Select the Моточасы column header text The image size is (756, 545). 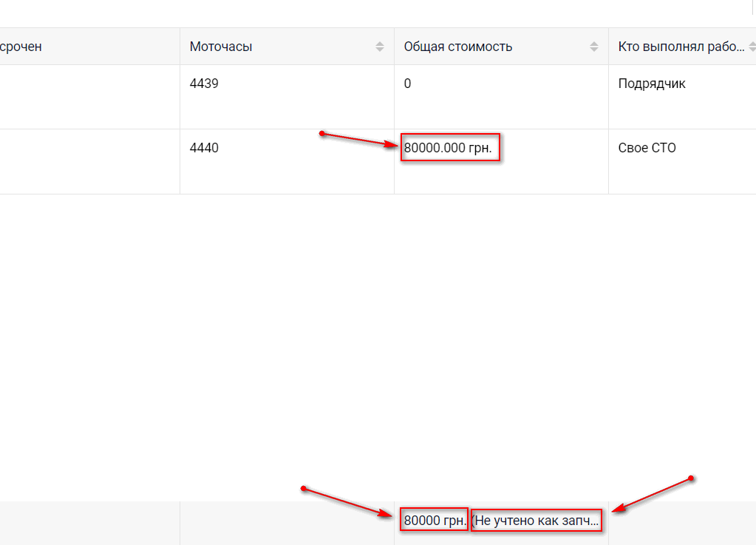221,47
